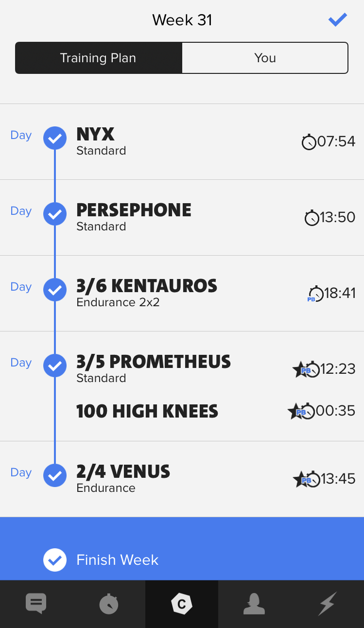Open the profile silhouette tab icon
This screenshot has width=364, height=628.
point(254,604)
